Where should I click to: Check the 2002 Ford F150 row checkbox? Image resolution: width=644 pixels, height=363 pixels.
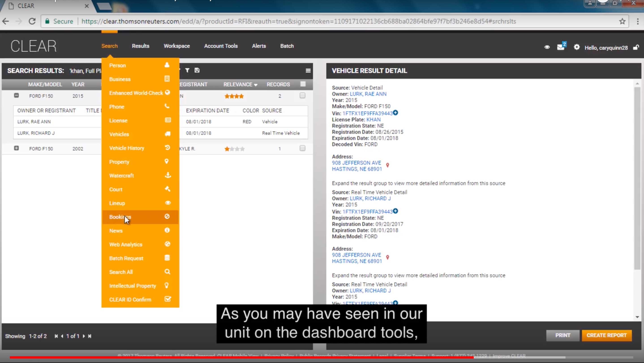point(302,148)
